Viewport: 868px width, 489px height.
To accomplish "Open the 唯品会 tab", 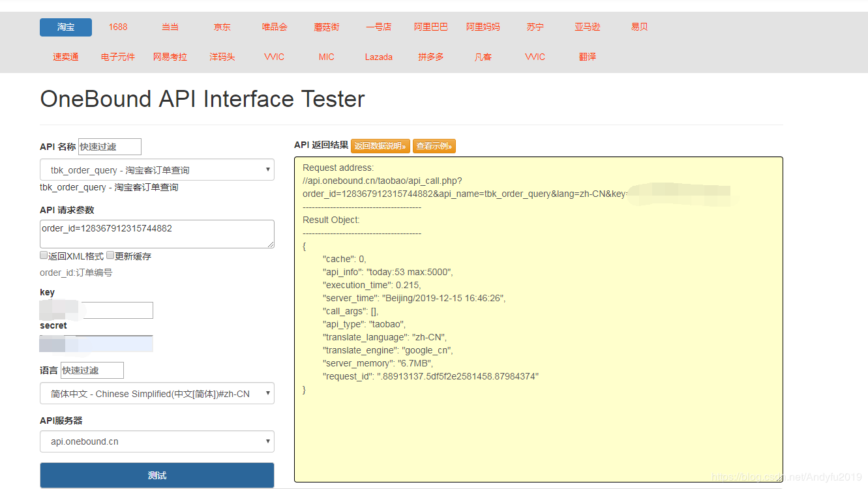I will pos(275,27).
